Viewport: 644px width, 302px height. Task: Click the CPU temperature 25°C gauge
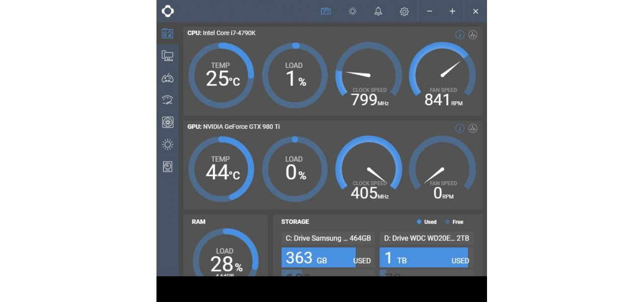click(221, 75)
